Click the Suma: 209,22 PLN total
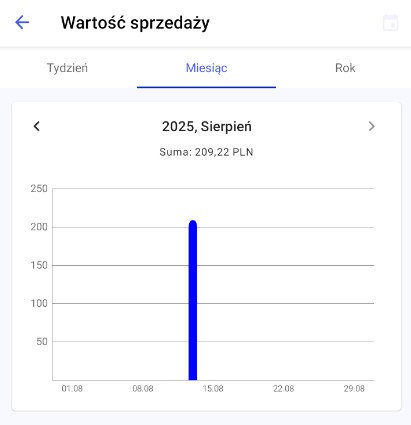The image size is (411, 425). [x=206, y=152]
